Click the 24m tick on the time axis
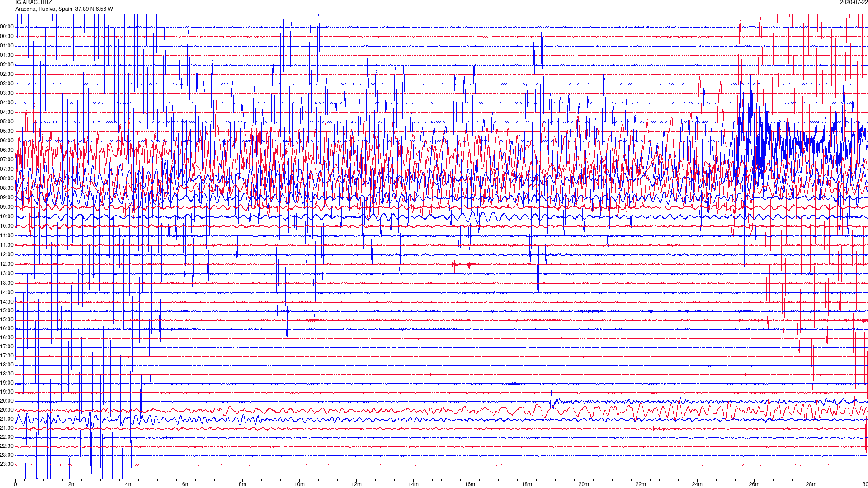This screenshot has width=868, height=488. pos(697,484)
